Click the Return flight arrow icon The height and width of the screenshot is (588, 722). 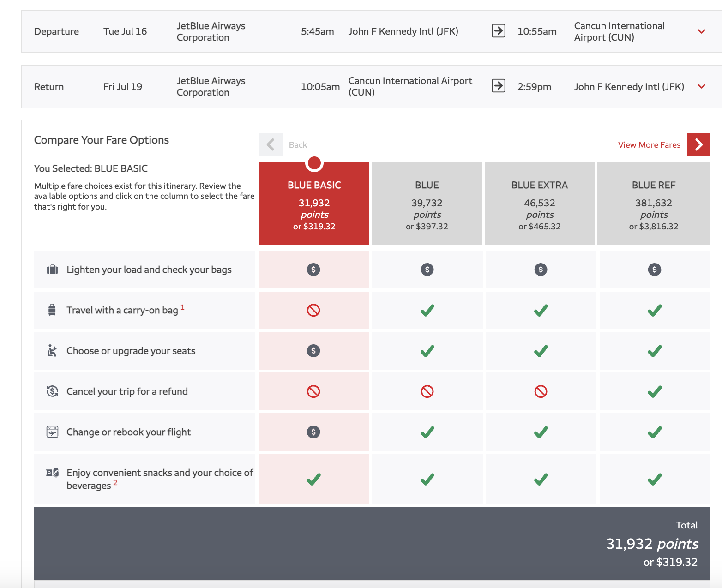point(498,86)
